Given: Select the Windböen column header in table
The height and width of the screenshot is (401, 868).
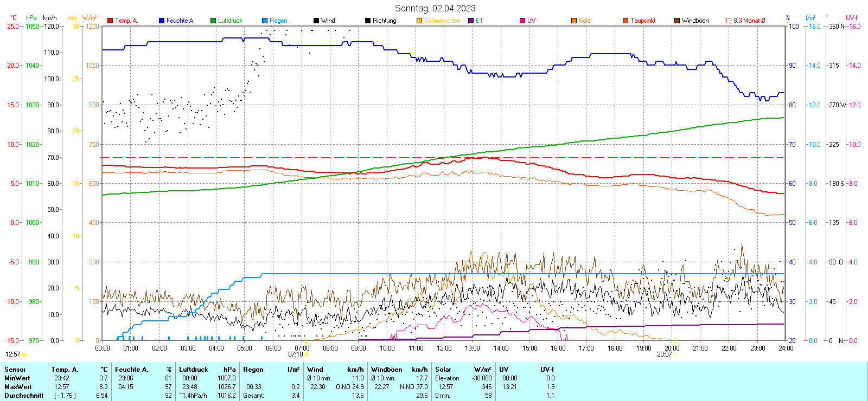Looking at the screenshot, I should [x=387, y=370].
